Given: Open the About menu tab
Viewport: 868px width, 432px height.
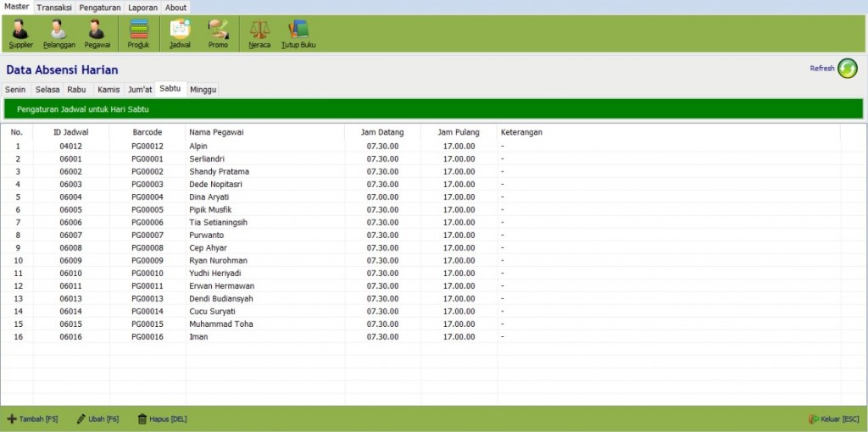Looking at the screenshot, I should [175, 8].
